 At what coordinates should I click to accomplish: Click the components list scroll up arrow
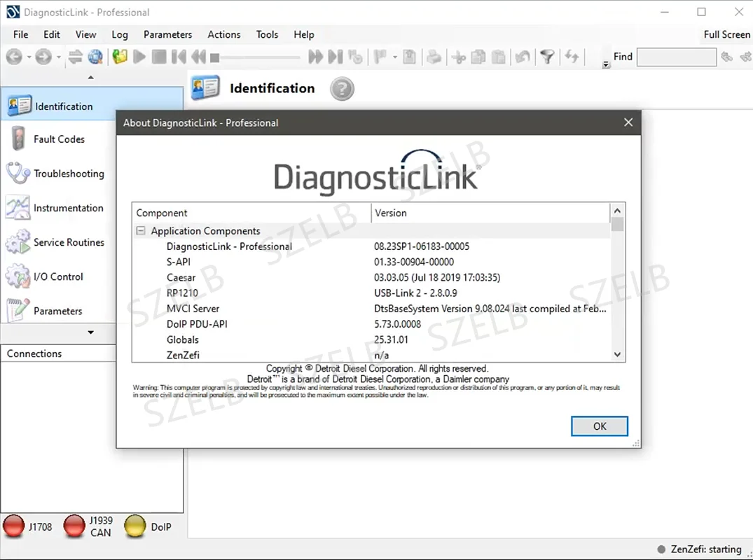point(618,211)
